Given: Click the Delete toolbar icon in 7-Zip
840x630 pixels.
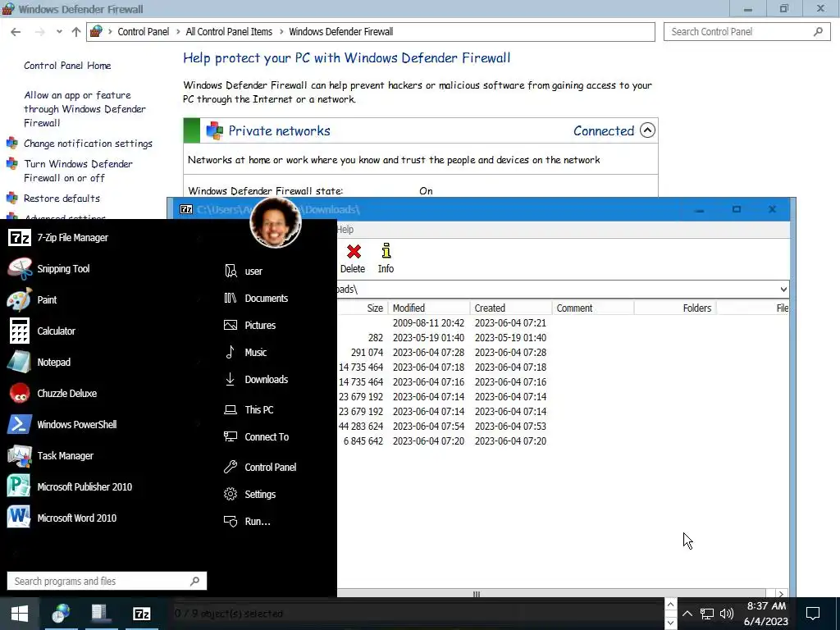Looking at the screenshot, I should 353,258.
